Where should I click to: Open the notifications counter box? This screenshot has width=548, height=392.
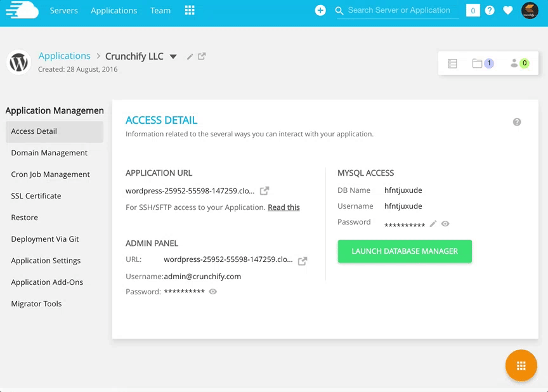(473, 10)
